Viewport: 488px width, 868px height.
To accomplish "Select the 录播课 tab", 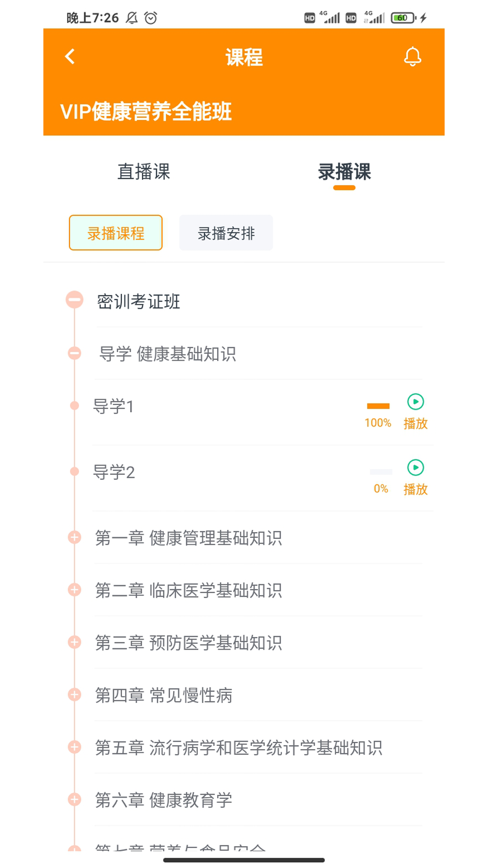I will pyautogui.click(x=344, y=172).
